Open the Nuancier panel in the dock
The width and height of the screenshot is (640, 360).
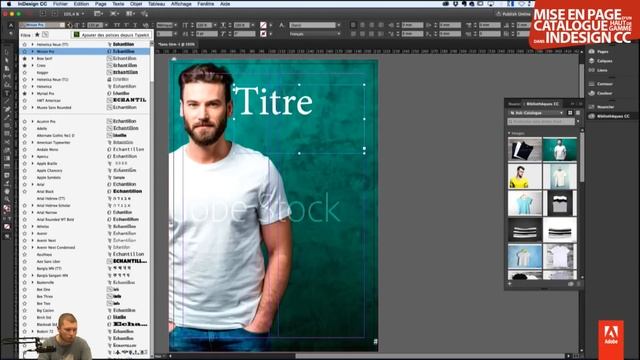605,107
